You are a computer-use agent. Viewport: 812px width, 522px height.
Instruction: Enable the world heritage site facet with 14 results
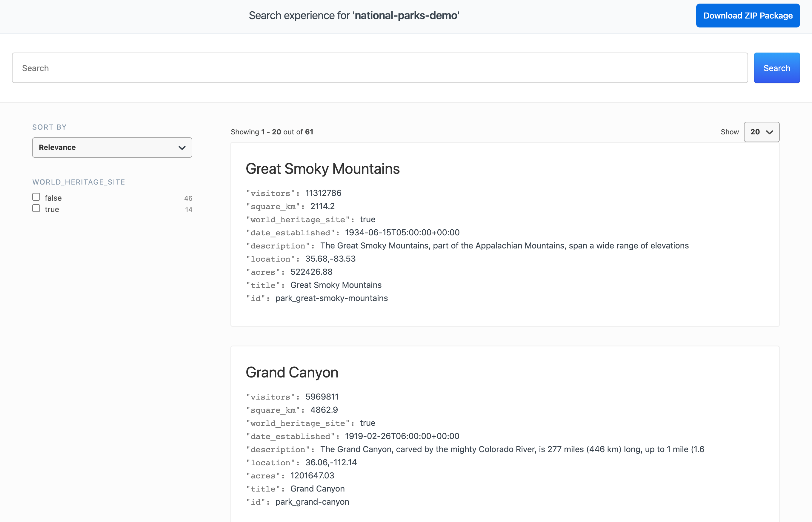pyautogui.click(x=36, y=208)
